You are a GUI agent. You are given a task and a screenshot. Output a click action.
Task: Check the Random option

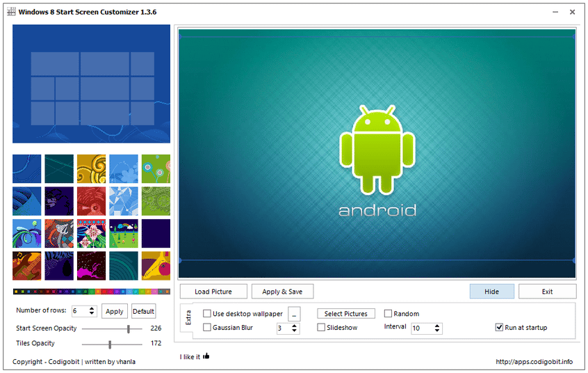tap(388, 314)
